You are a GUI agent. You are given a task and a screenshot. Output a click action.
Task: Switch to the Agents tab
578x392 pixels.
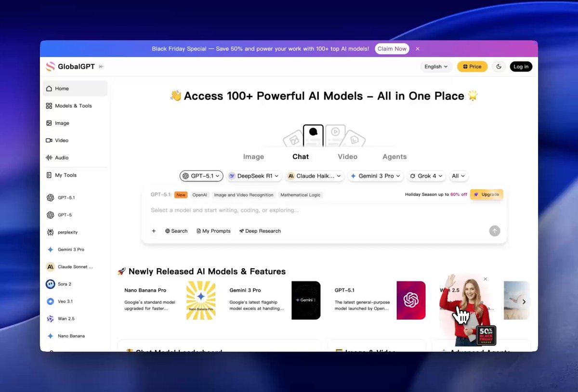(x=394, y=157)
